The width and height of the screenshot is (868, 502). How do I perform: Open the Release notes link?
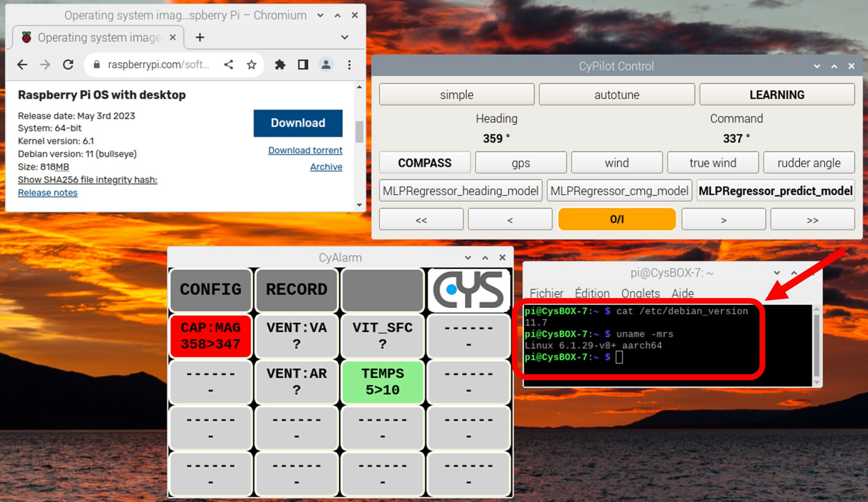47,193
